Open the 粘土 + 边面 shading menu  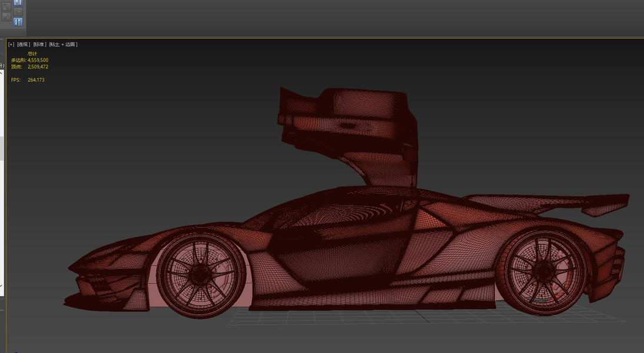pos(63,44)
